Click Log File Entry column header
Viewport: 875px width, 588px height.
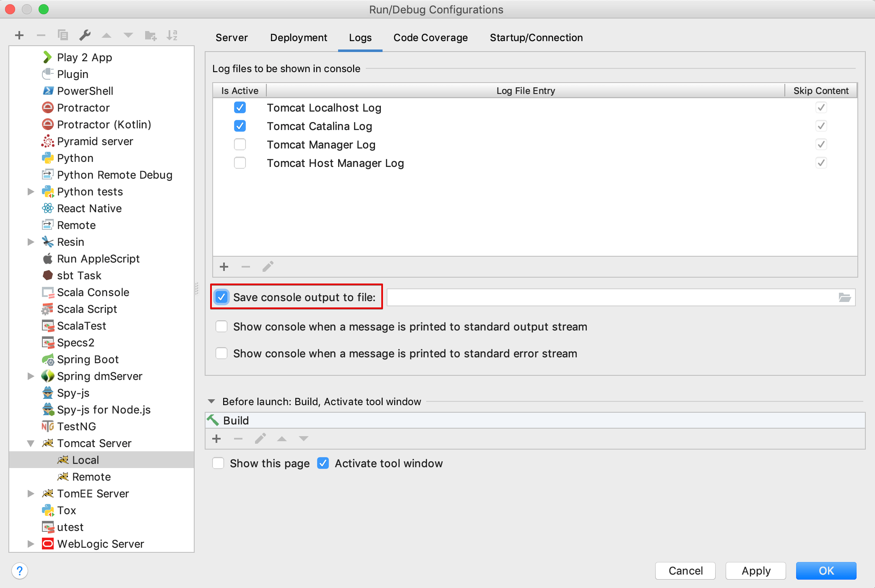(526, 91)
